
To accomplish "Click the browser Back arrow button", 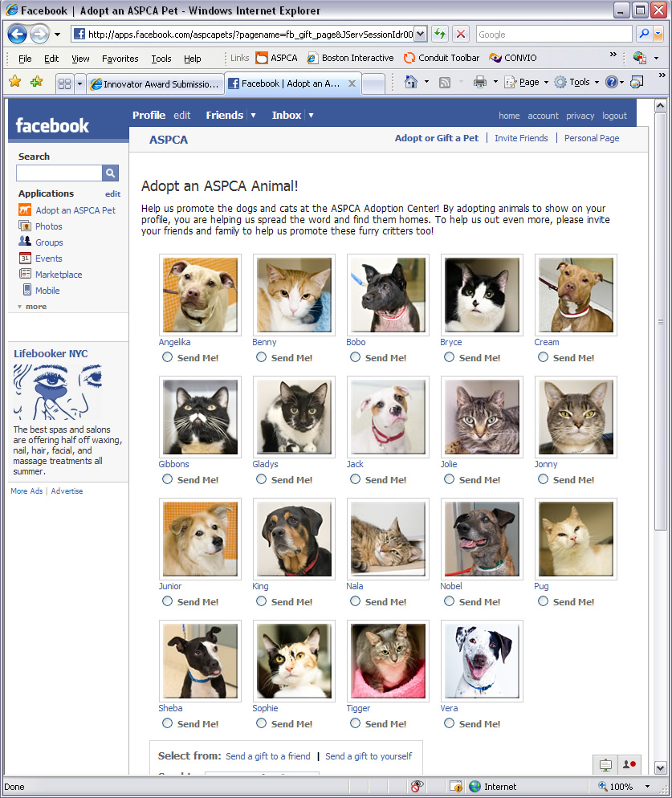I will 18,35.
